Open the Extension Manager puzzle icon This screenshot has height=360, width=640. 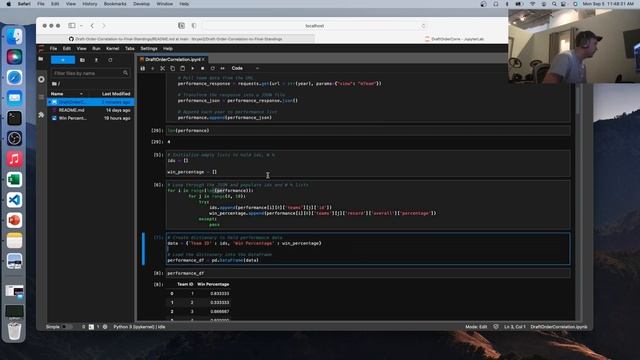(x=41, y=115)
